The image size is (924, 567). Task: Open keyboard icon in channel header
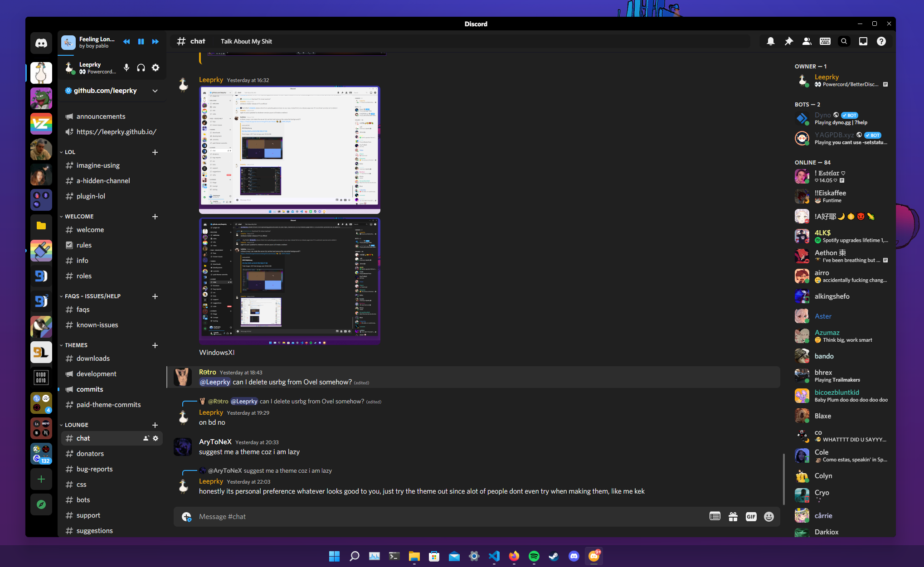coord(825,41)
